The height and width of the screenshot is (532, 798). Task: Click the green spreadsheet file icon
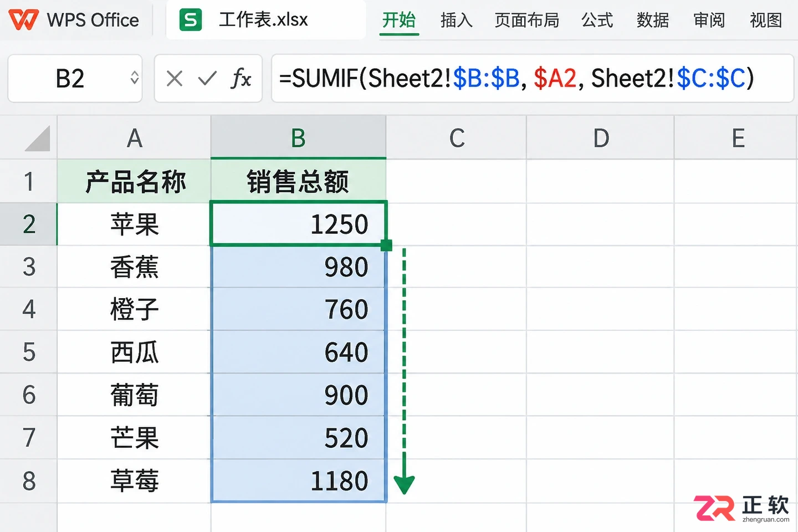point(191,20)
